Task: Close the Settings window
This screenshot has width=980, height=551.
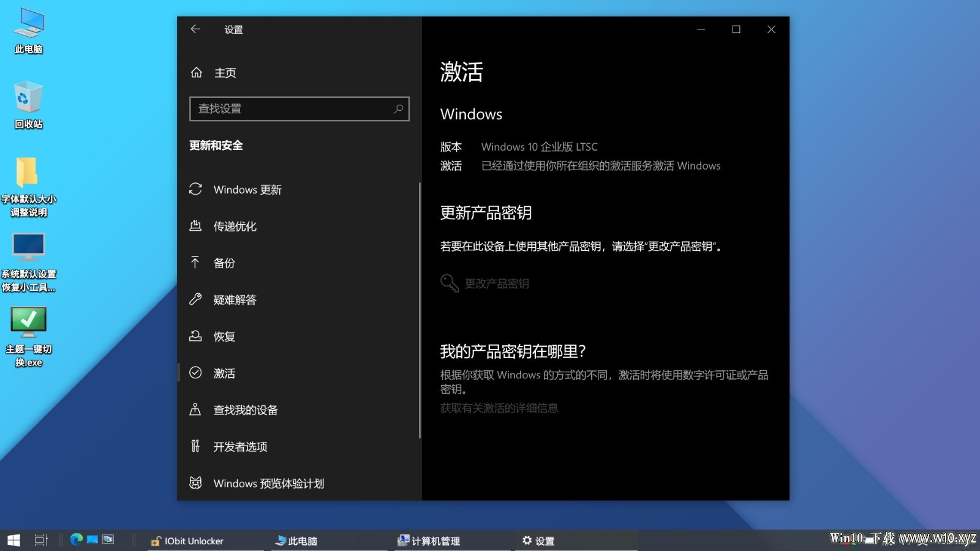Action: click(771, 29)
